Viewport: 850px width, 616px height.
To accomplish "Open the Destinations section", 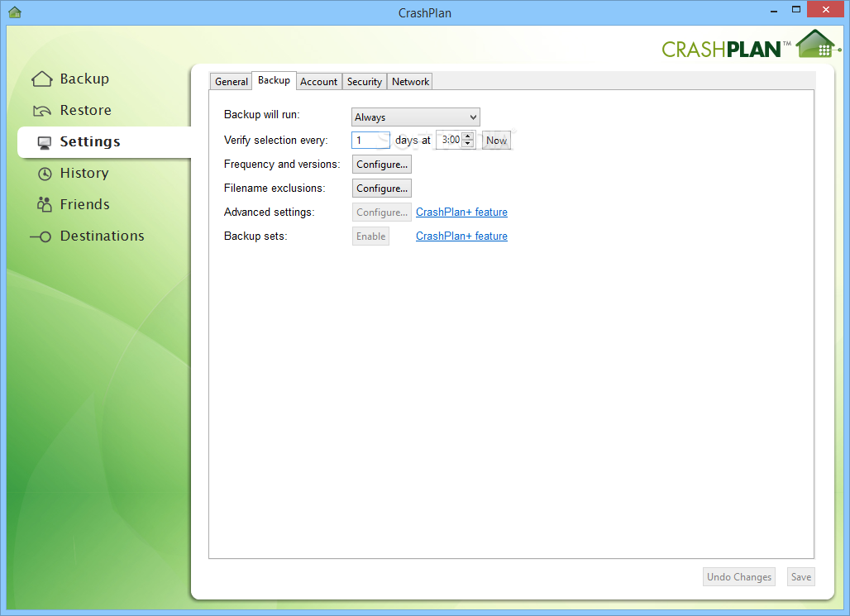I will pyautogui.click(x=102, y=236).
